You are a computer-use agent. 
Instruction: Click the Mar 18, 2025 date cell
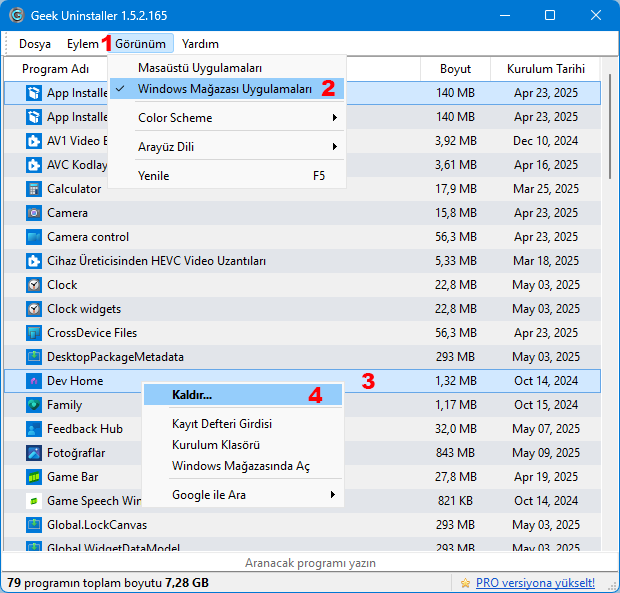[x=546, y=261]
